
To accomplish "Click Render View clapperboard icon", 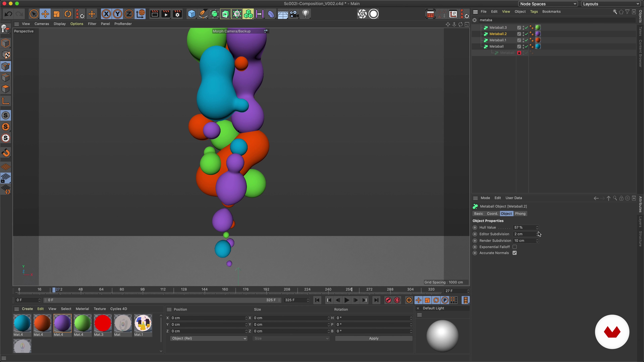I will [x=154, y=14].
